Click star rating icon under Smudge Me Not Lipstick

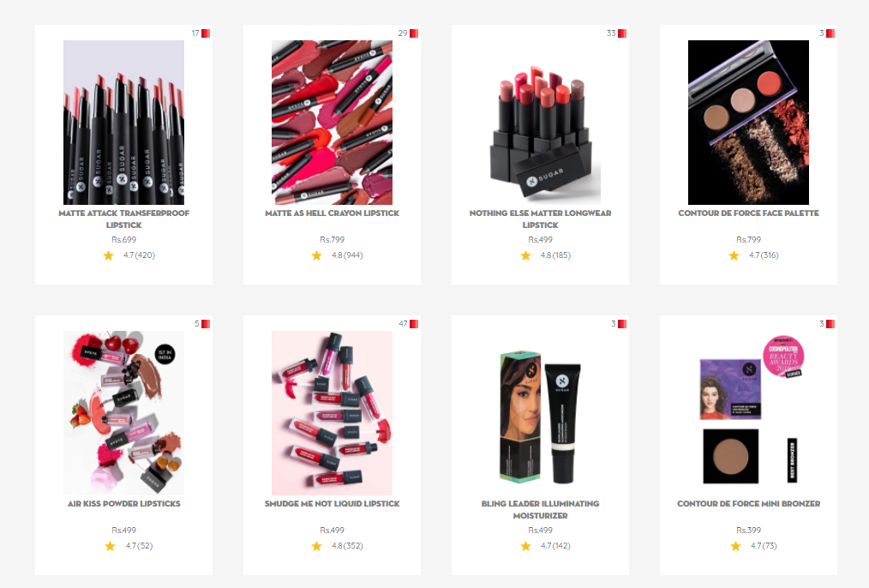(x=316, y=546)
